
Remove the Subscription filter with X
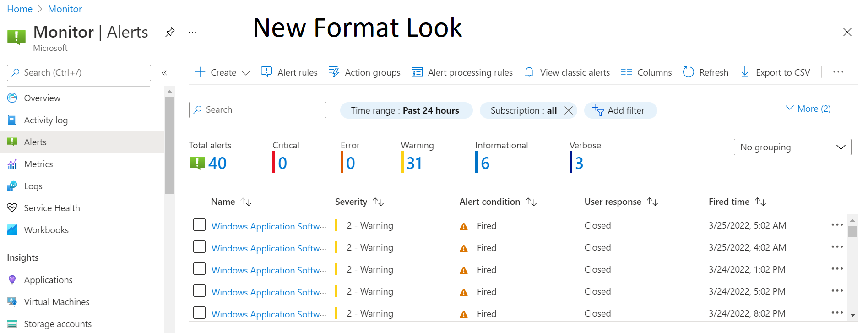(569, 110)
